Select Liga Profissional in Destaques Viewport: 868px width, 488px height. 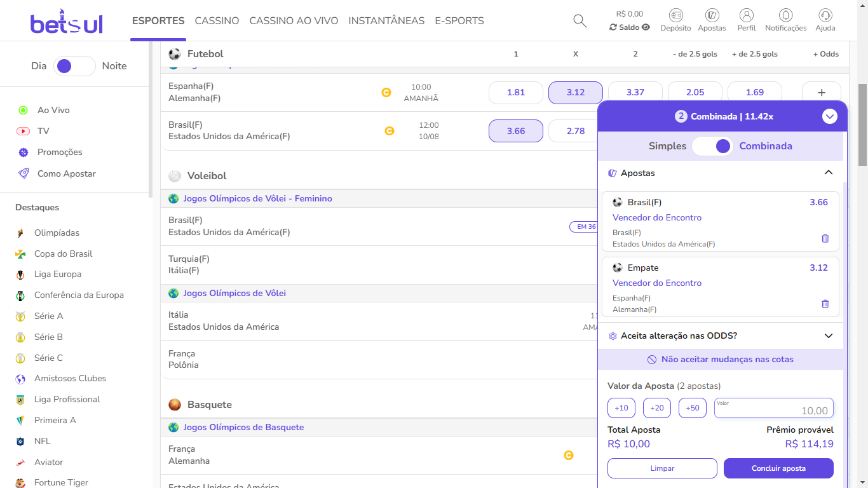(67, 399)
